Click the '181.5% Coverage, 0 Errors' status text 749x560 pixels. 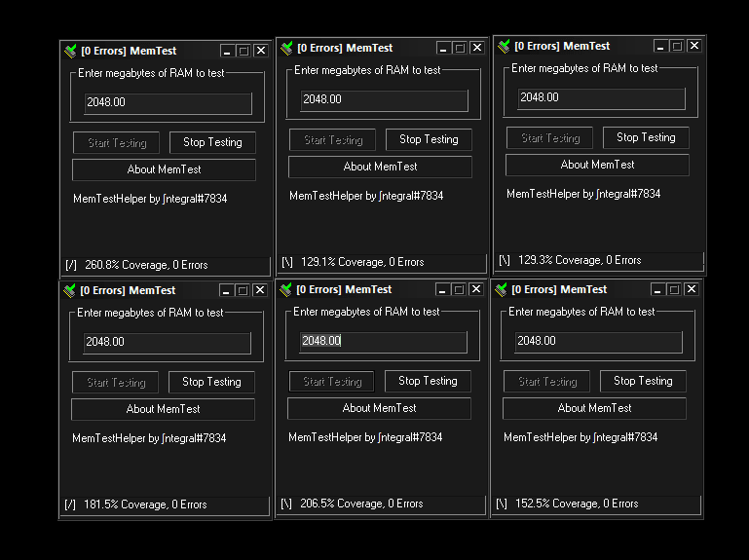pos(145,504)
